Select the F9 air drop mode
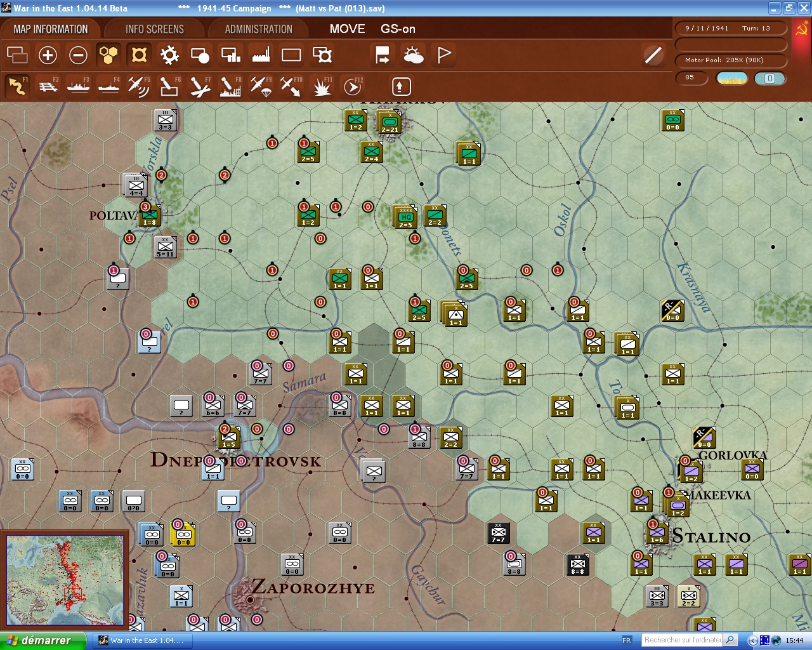This screenshot has width=812, height=650. 261,86
